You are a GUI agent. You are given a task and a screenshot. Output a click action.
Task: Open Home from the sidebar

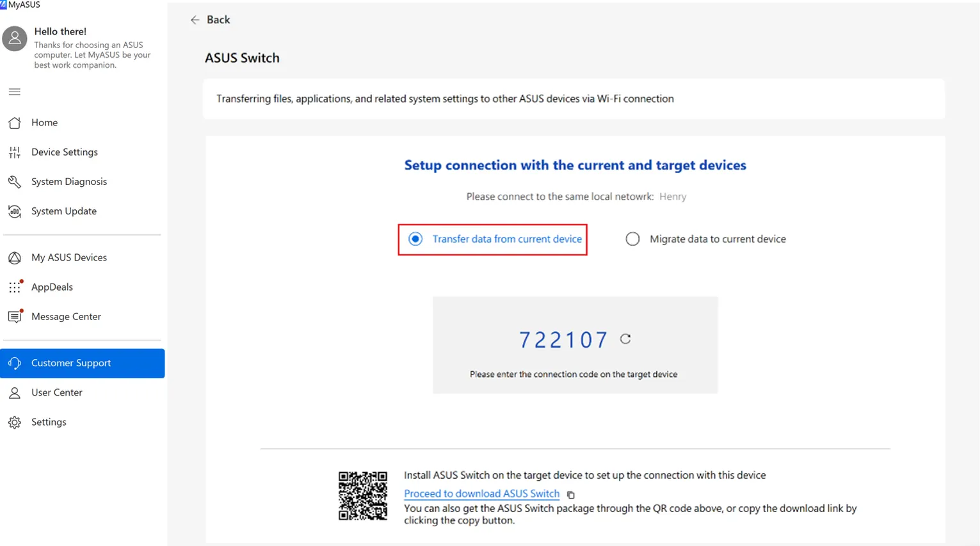(44, 122)
